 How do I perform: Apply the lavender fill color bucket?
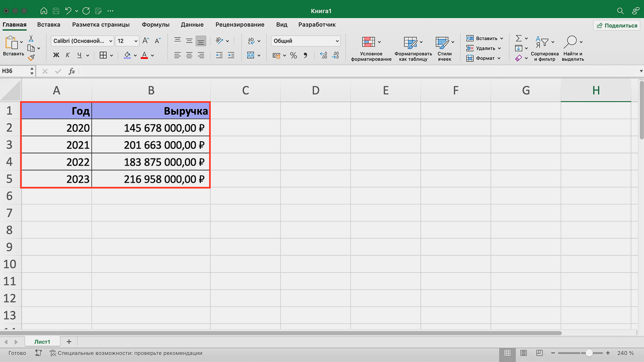[x=127, y=55]
